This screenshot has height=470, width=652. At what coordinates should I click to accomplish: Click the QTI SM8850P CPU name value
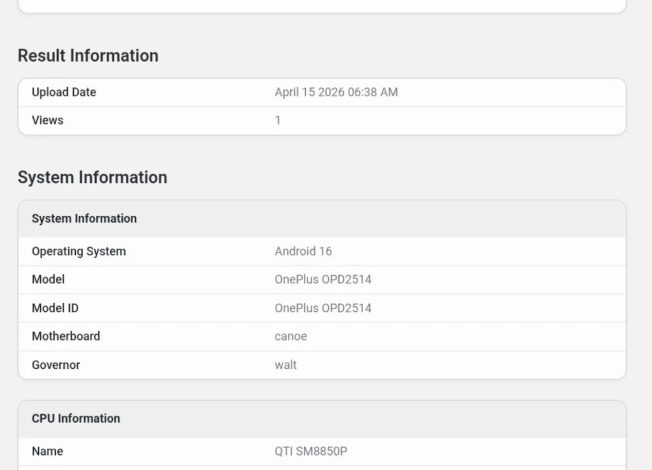pos(311,451)
